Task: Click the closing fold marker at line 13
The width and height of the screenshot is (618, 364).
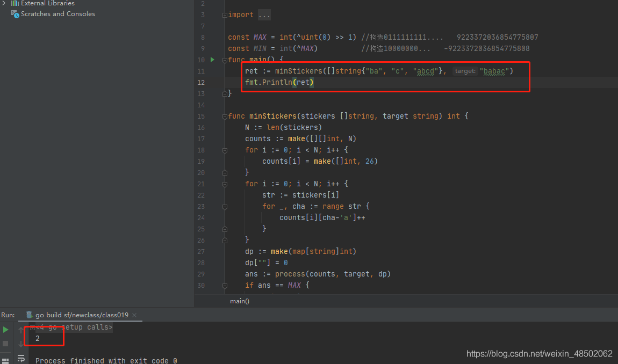Action: coord(225,94)
